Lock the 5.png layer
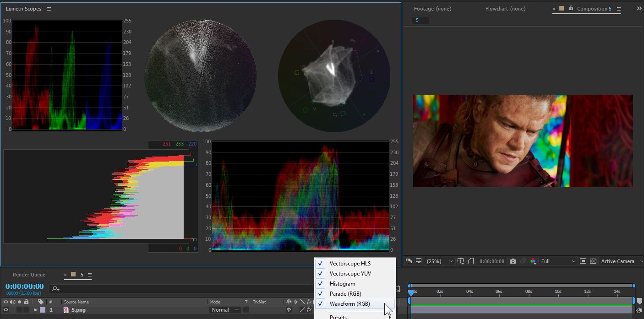 26,310
